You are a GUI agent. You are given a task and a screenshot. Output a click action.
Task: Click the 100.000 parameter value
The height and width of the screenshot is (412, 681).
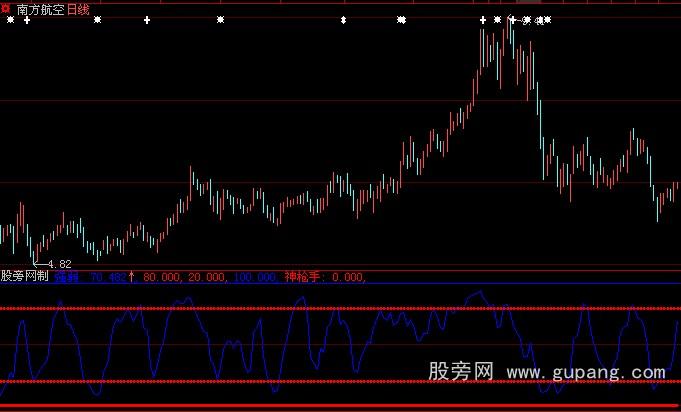(257, 276)
